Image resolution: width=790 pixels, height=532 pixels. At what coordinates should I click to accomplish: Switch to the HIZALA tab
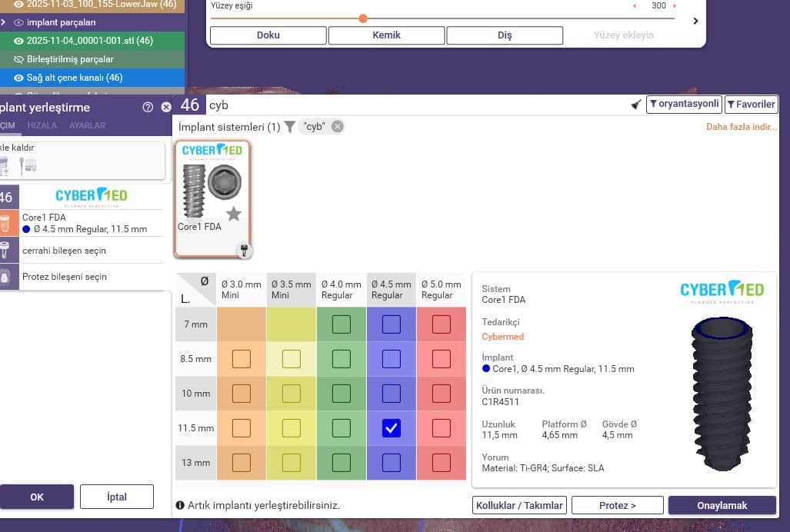tap(42, 125)
